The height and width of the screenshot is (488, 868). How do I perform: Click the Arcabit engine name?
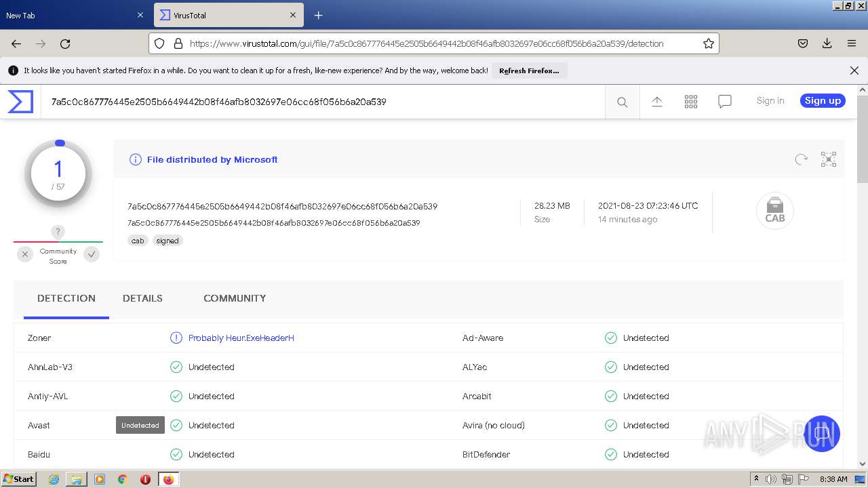477,396
